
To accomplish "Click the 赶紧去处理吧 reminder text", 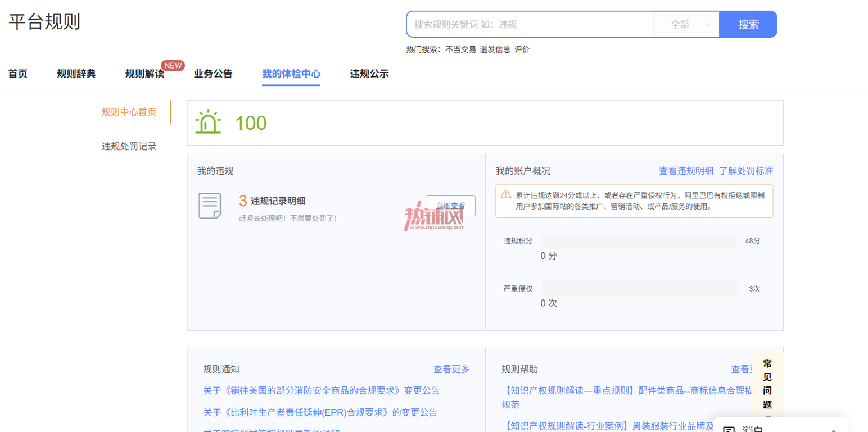I will [288, 218].
